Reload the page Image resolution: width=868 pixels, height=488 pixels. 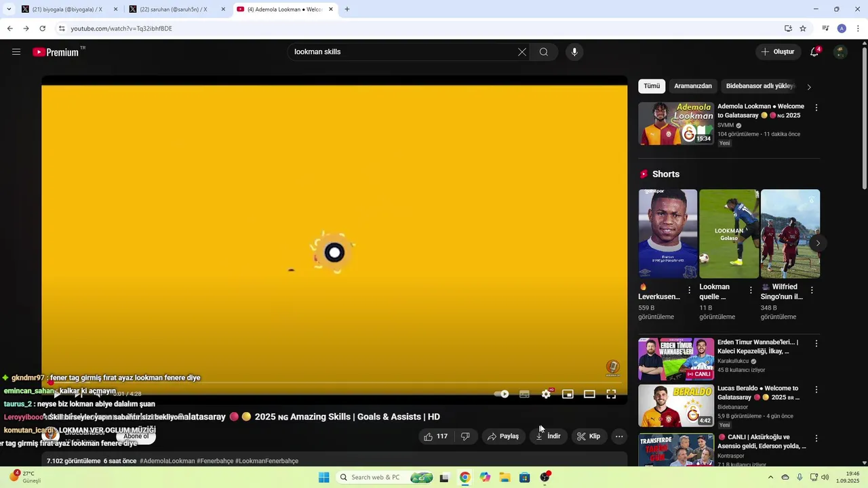point(42,28)
